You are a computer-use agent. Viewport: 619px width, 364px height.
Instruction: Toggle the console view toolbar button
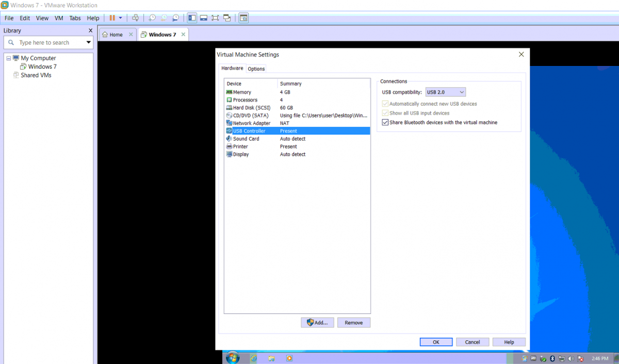point(243,18)
